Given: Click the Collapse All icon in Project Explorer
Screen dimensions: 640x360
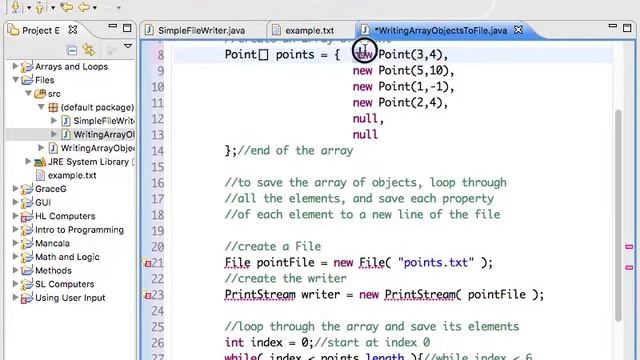Looking at the screenshot, I should click(72, 50).
